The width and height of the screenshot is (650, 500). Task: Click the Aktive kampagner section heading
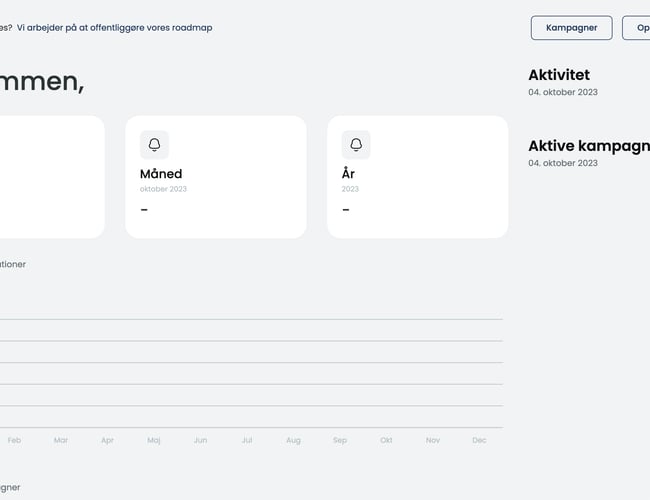[588, 145]
